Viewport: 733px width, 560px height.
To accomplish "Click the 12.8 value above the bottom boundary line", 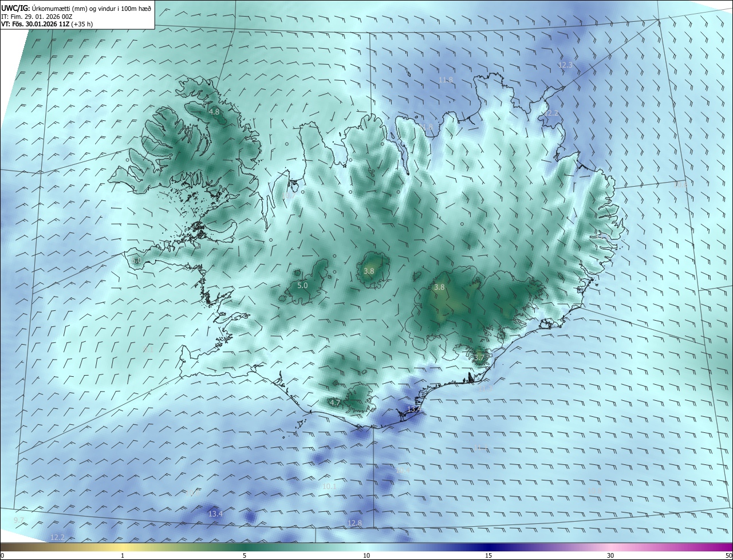I will (354, 523).
